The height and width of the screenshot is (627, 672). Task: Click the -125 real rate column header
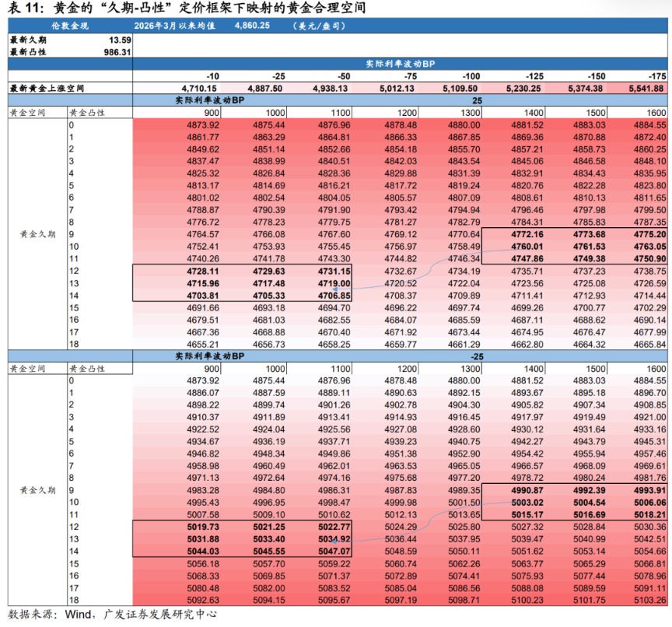tap(532, 76)
